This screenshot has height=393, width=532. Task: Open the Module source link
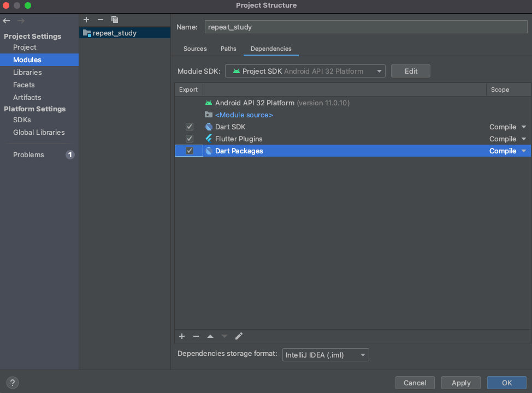coord(244,115)
